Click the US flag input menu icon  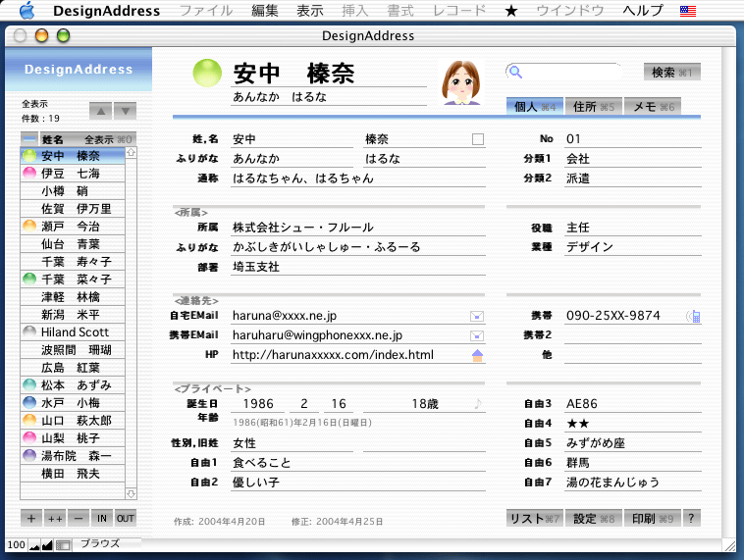coord(687,11)
